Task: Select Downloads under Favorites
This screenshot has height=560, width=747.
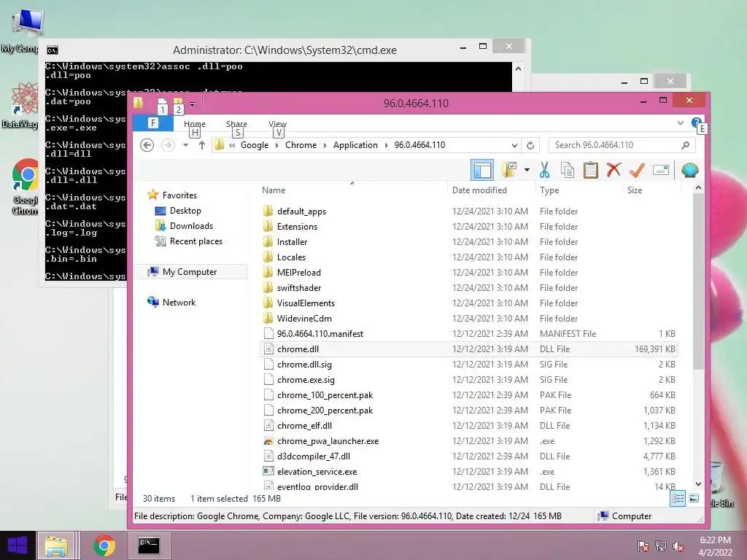Action: [x=191, y=226]
